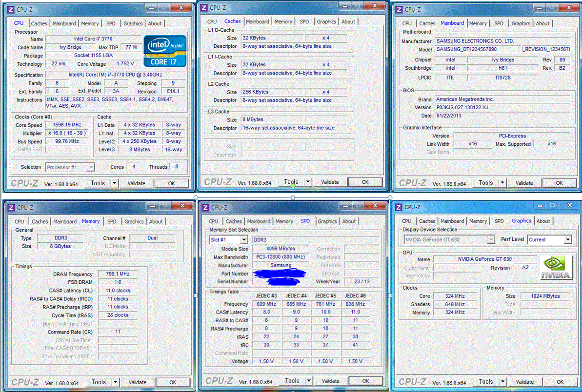Viewport: 582px width, 392px height.
Task: Click the CPU-Z title bar icon of the SPD window
Action: pos(205,207)
